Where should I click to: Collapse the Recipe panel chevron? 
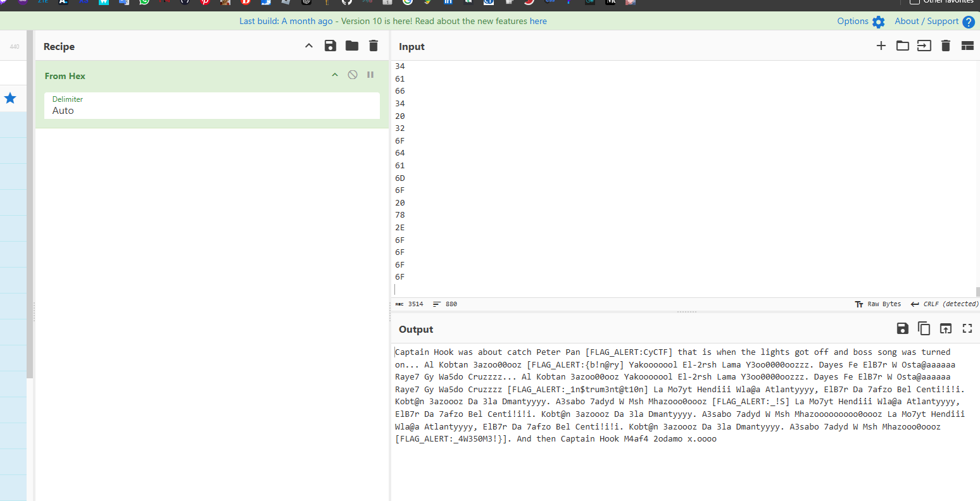309,46
